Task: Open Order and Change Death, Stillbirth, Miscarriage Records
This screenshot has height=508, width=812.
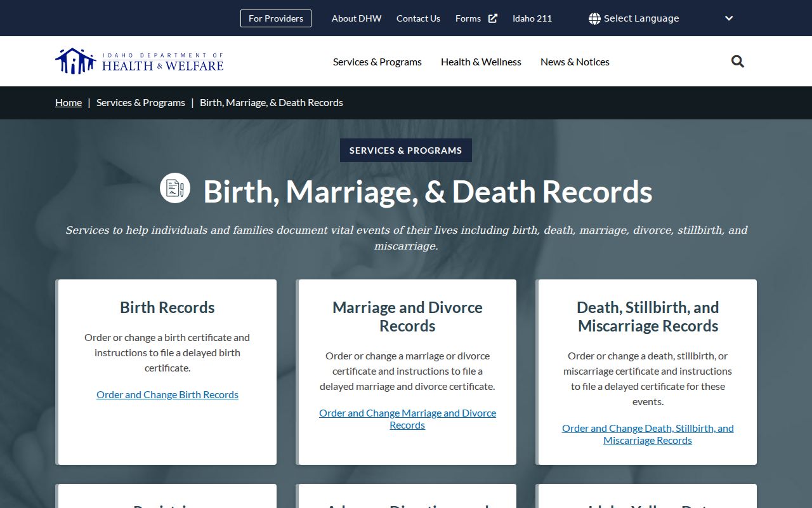Action: 648,434
